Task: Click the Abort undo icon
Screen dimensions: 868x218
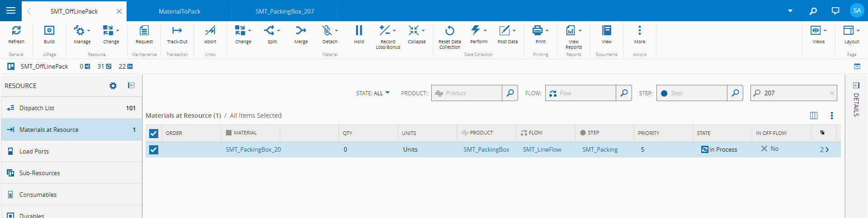Action: tap(210, 31)
